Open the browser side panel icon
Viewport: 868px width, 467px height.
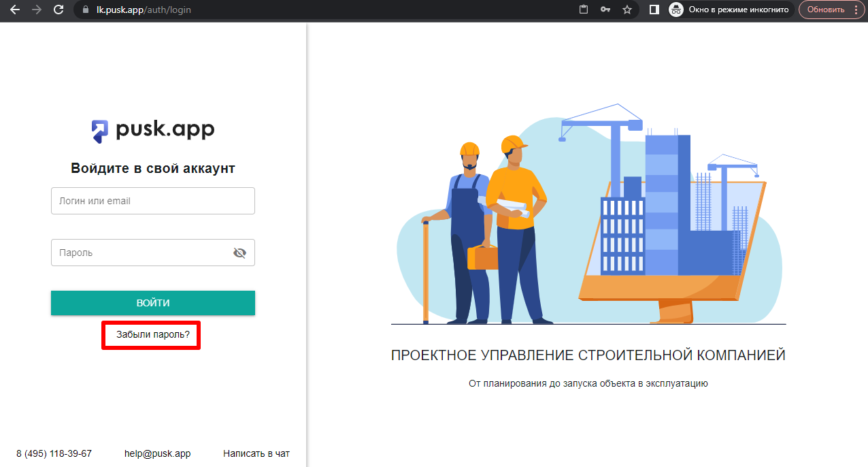click(654, 10)
